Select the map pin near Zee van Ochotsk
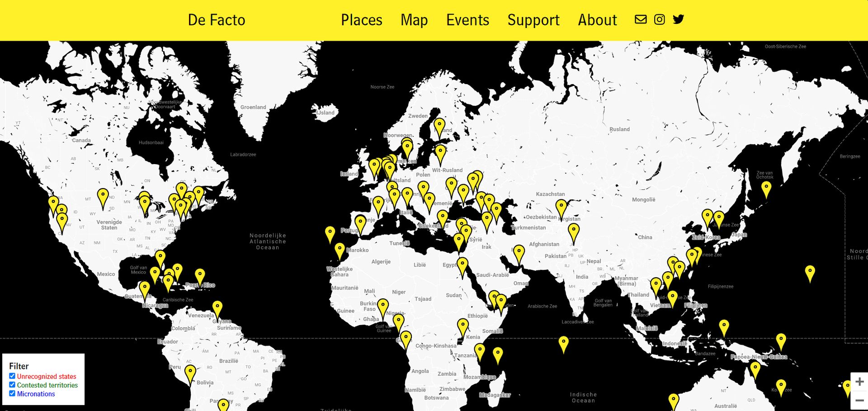The width and height of the screenshot is (868, 411). click(x=766, y=188)
